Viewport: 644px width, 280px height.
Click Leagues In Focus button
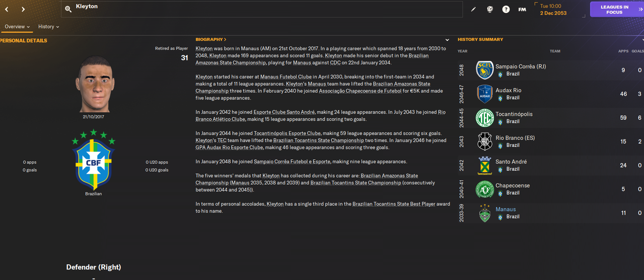(617, 10)
